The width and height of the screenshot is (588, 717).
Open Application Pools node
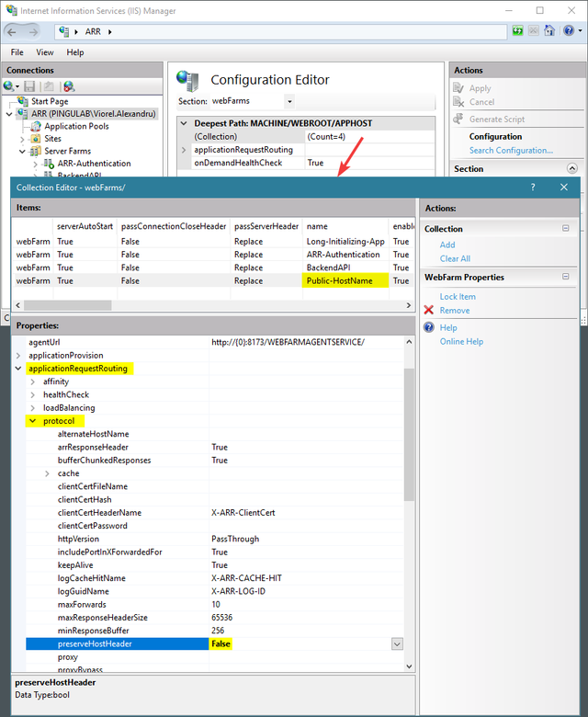pyautogui.click(x=76, y=126)
